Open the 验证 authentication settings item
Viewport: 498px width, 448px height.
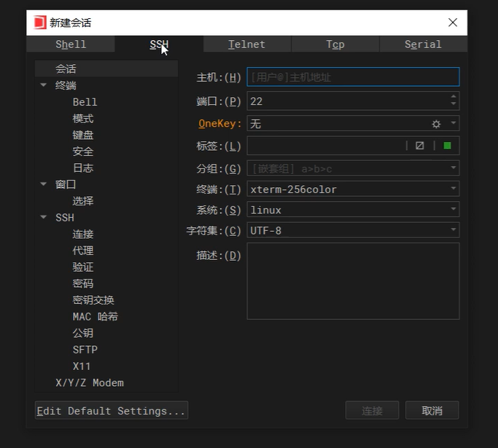(x=83, y=267)
